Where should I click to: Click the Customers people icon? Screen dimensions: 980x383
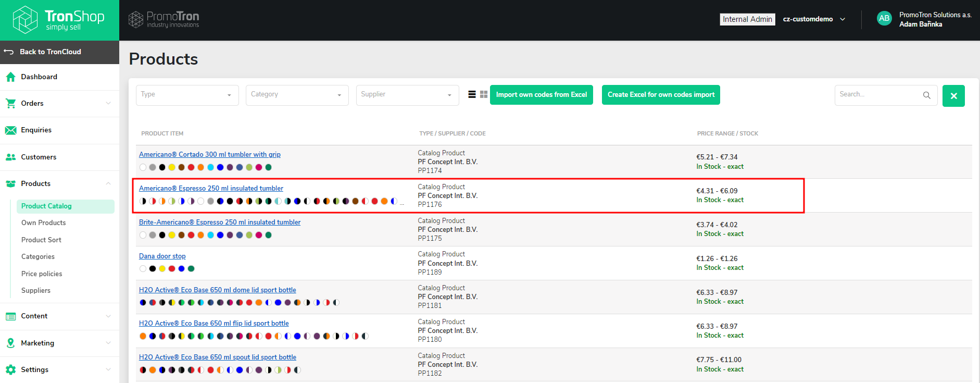[10, 157]
